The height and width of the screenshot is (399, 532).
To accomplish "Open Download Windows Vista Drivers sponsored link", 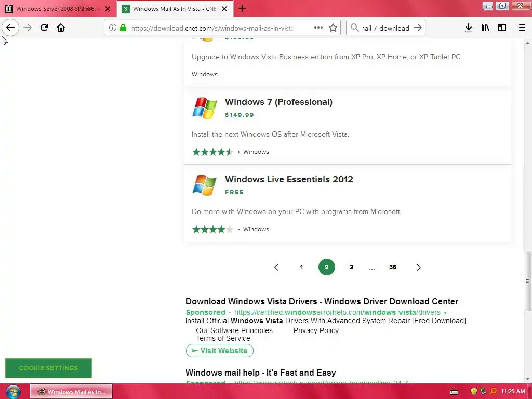I will tap(322, 302).
